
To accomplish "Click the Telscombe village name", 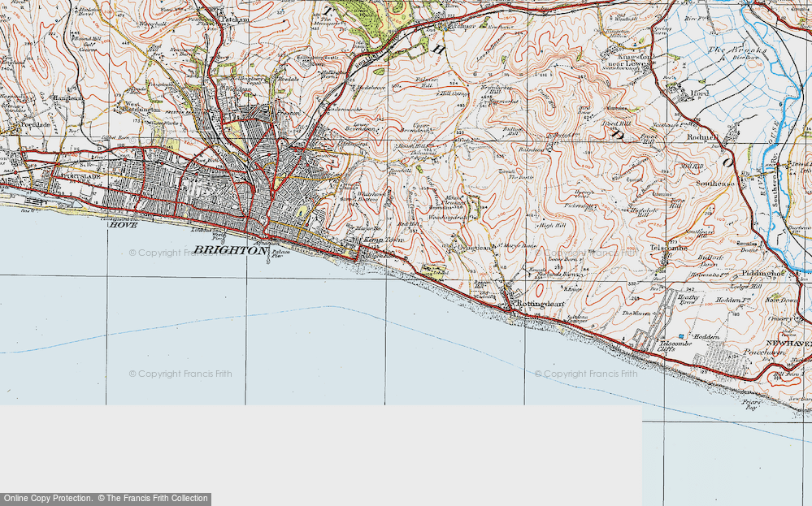I will coord(669,248).
